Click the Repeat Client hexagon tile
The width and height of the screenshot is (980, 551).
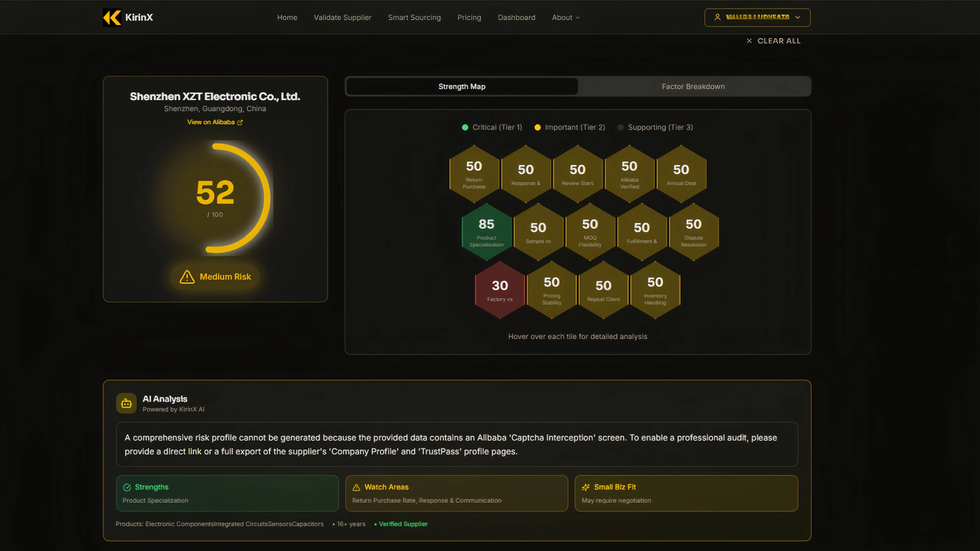point(603,290)
